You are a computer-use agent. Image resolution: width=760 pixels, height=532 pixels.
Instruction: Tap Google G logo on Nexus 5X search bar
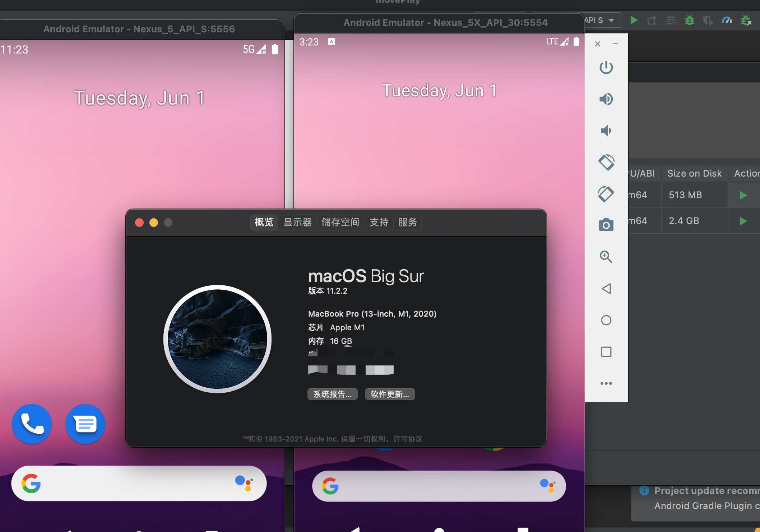click(330, 486)
